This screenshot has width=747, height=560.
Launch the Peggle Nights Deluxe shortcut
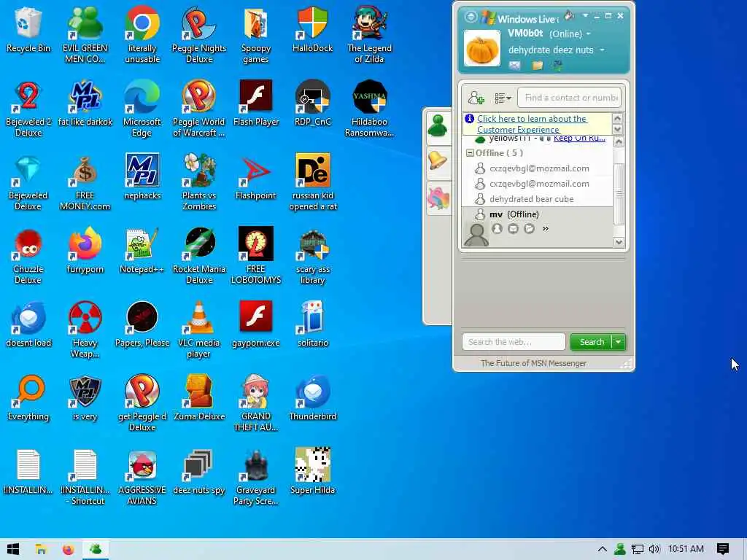point(199,35)
